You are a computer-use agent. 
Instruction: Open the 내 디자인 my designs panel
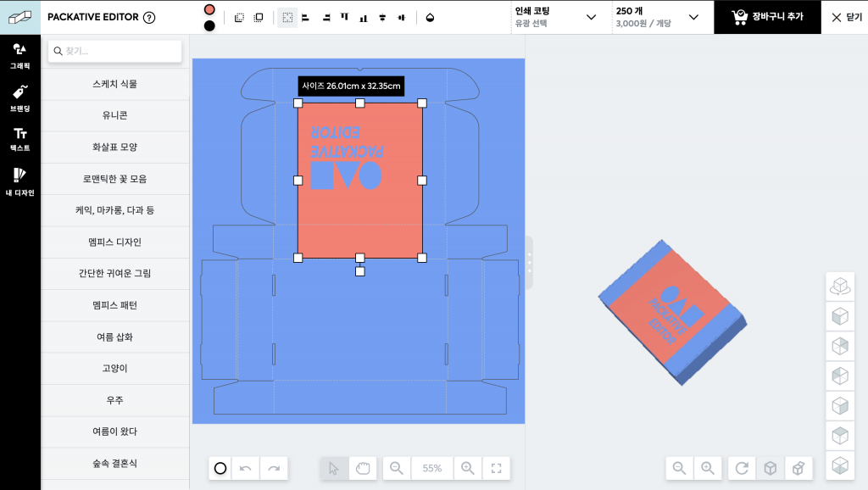coord(20,181)
